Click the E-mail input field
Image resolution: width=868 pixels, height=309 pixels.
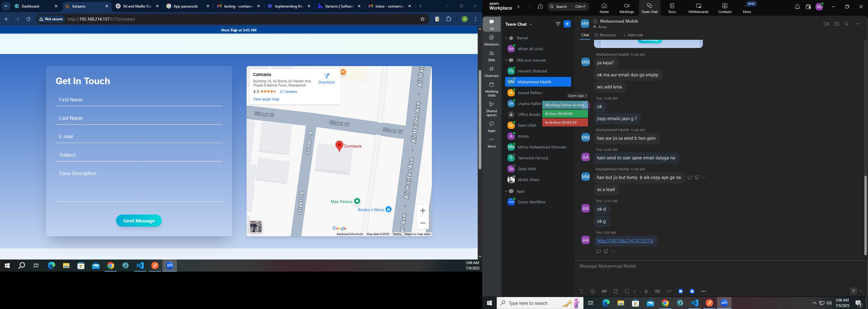tap(139, 137)
